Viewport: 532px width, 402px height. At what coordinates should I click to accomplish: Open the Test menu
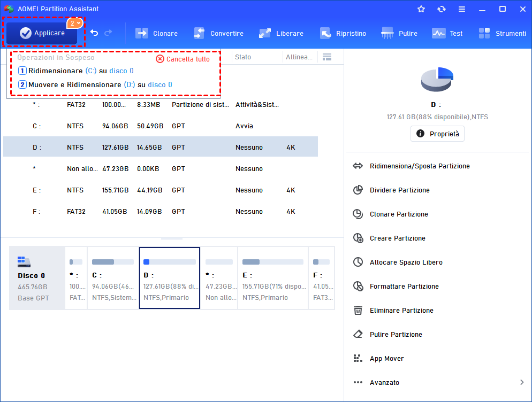click(x=447, y=33)
